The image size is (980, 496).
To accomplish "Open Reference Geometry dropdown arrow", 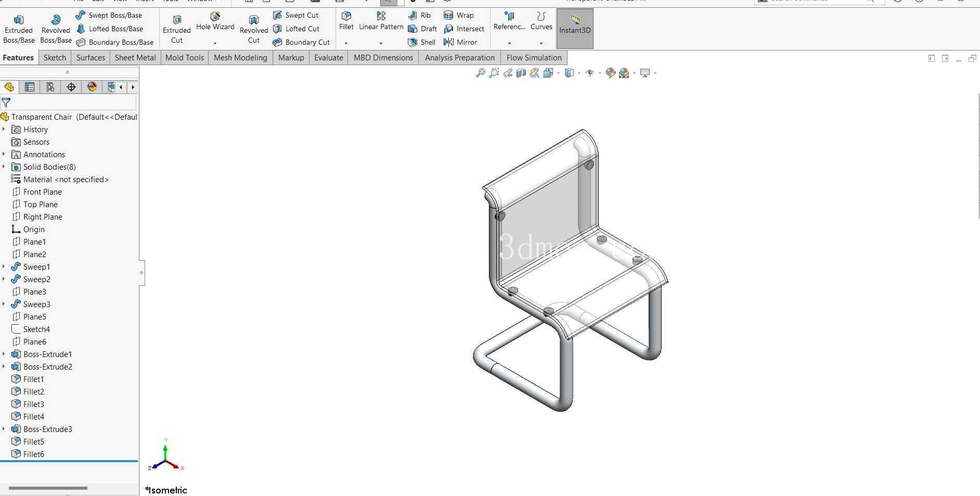I will coord(509,43).
